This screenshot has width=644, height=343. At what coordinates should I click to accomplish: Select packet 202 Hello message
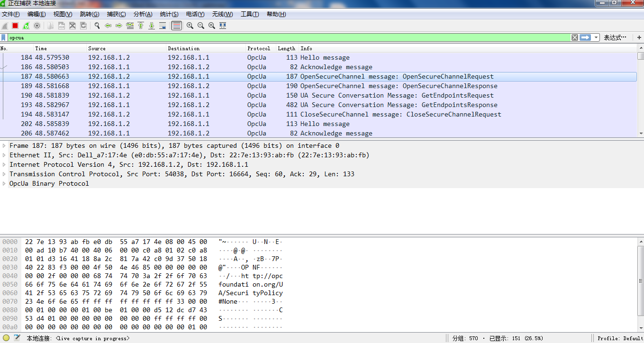pos(318,124)
